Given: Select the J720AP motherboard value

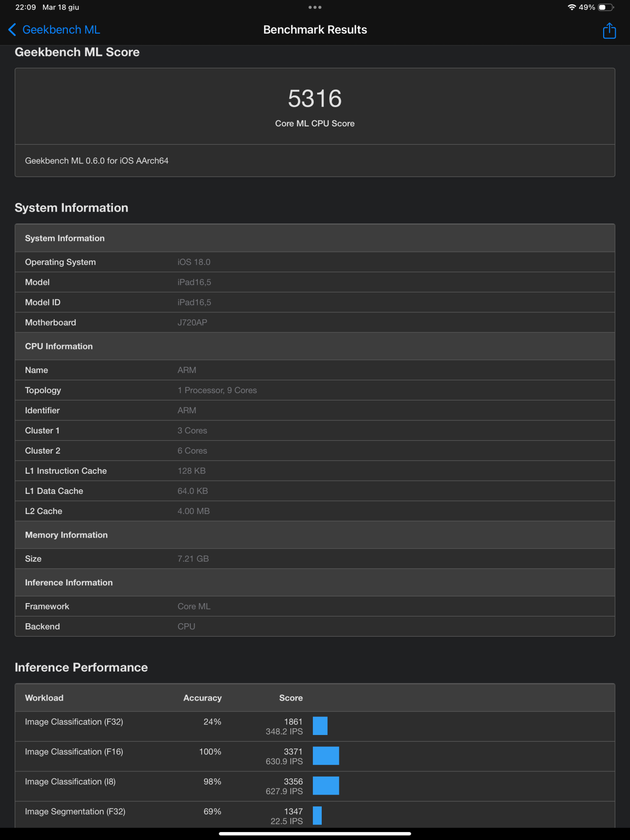Looking at the screenshot, I should click(192, 323).
